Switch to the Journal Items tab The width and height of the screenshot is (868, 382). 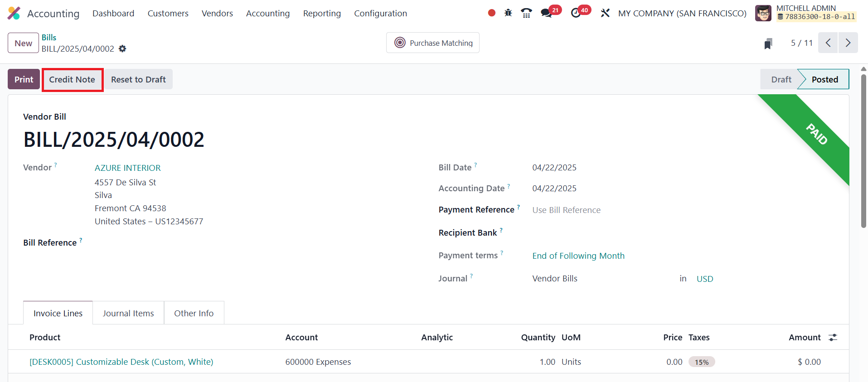(128, 313)
